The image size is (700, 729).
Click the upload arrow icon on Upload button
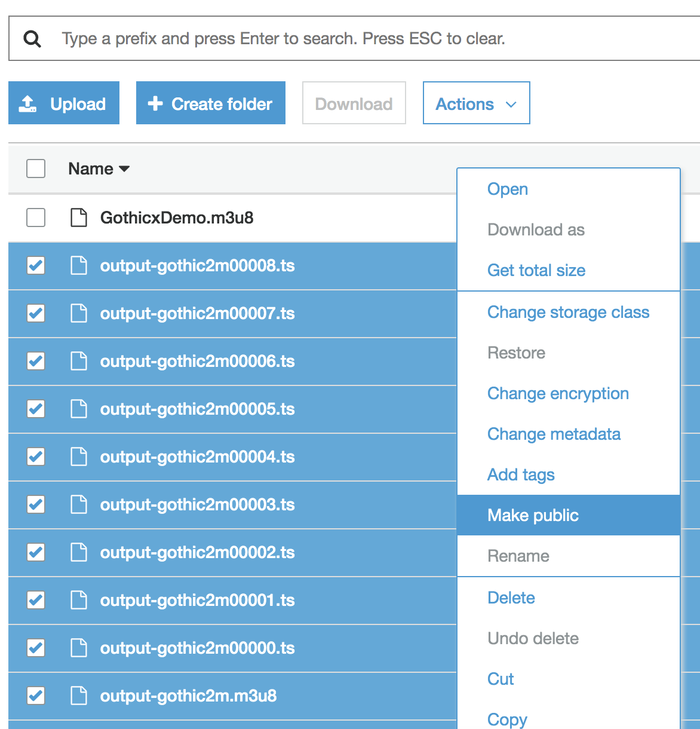pos(29,103)
